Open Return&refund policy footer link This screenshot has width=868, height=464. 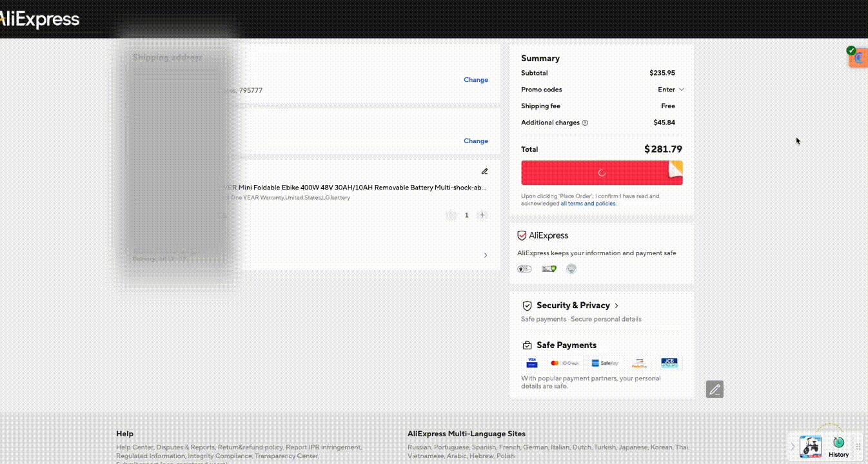[x=250, y=447]
